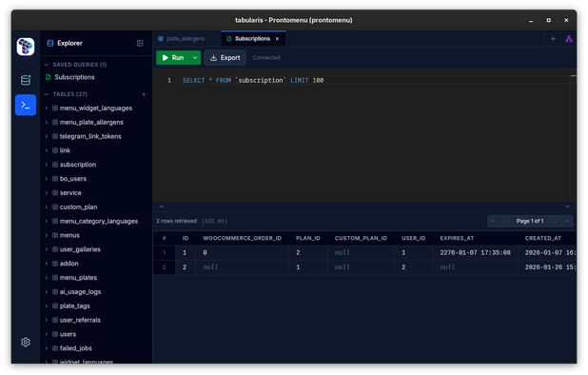The height and width of the screenshot is (375, 588).
Task: Click the USER_ID column header
Action: coord(413,238)
